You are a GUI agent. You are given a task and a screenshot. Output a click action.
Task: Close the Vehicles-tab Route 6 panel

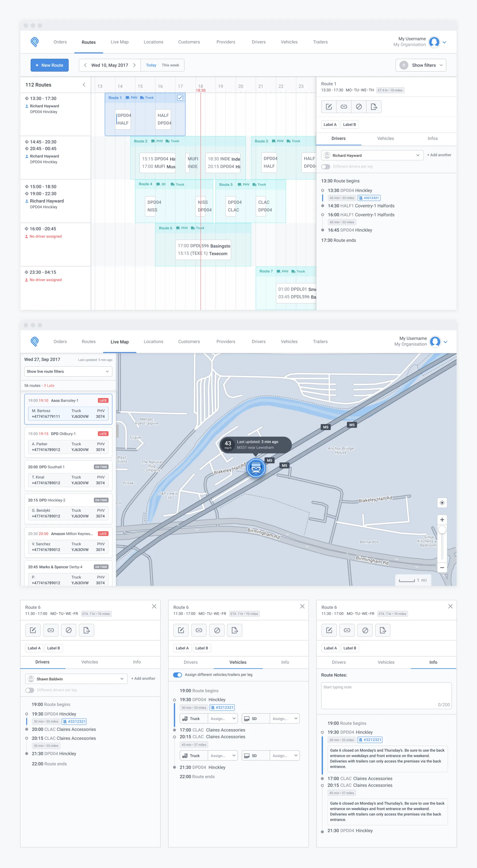[302, 607]
